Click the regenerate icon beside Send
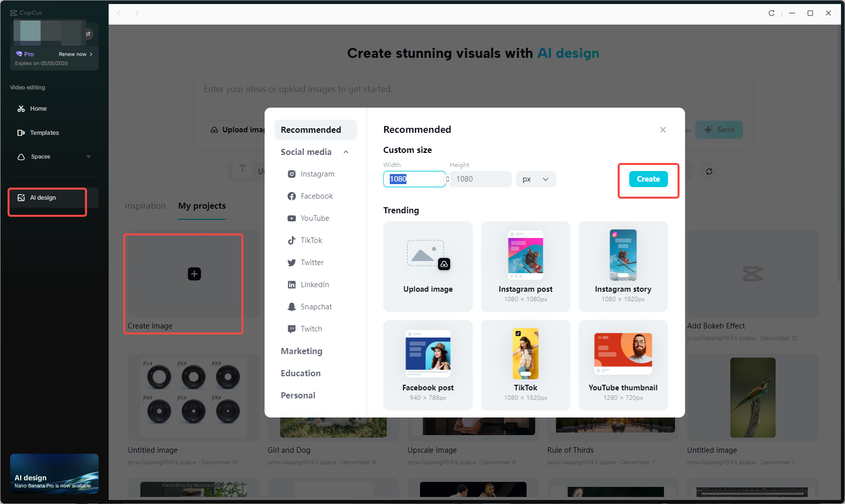The image size is (845, 504). tap(709, 172)
